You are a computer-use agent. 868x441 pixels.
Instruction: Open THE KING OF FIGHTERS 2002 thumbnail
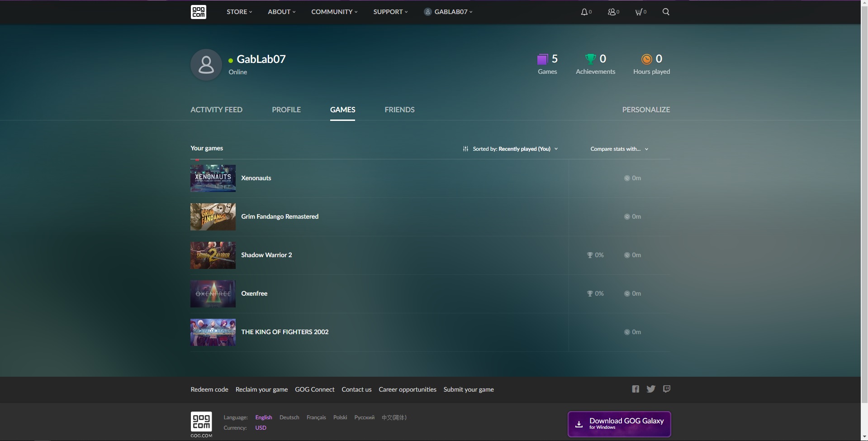click(x=213, y=332)
